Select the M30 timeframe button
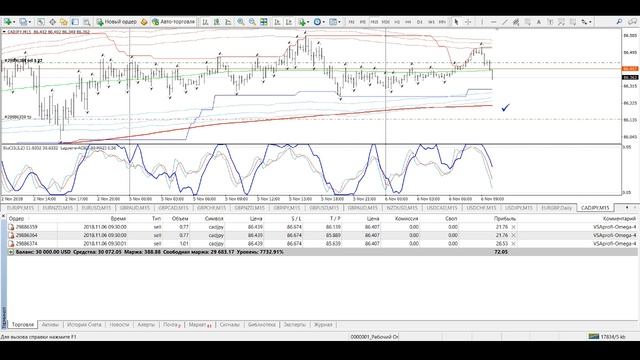 coord(385,22)
